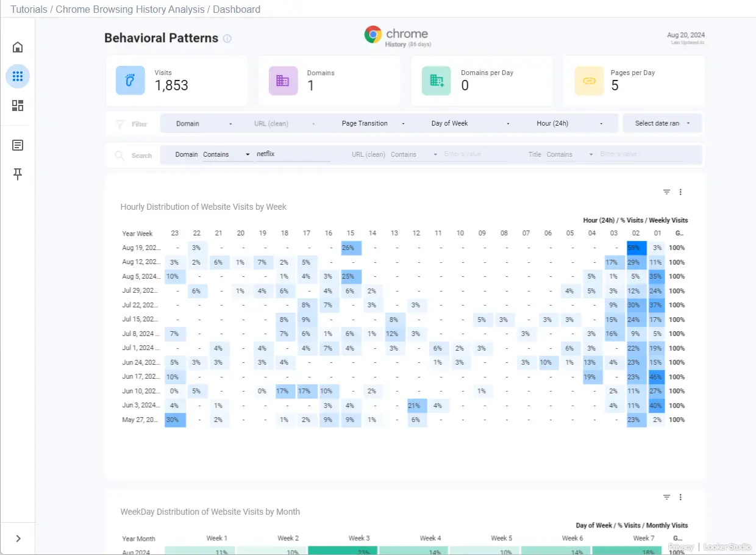Open the hourly chart three-dot menu
This screenshot has width=756, height=555.
coord(680,192)
